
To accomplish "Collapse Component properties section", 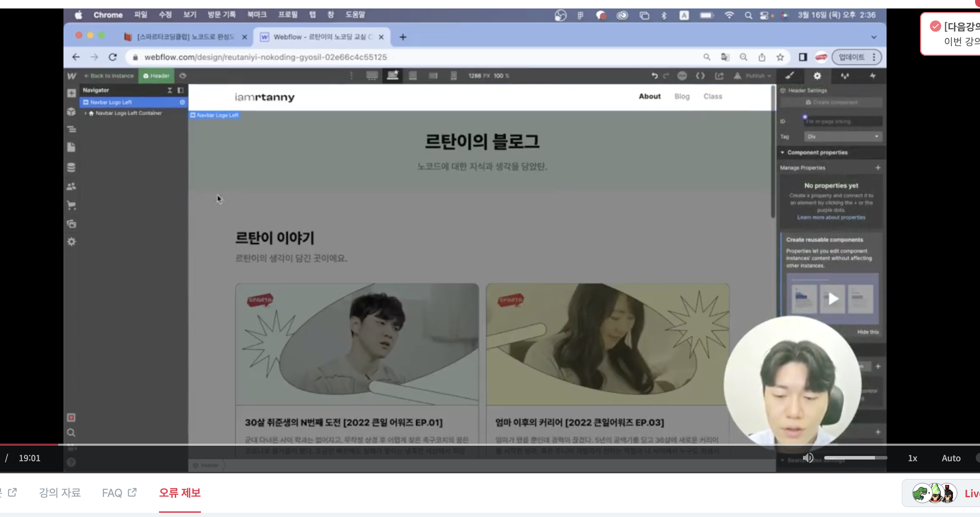I will point(782,152).
